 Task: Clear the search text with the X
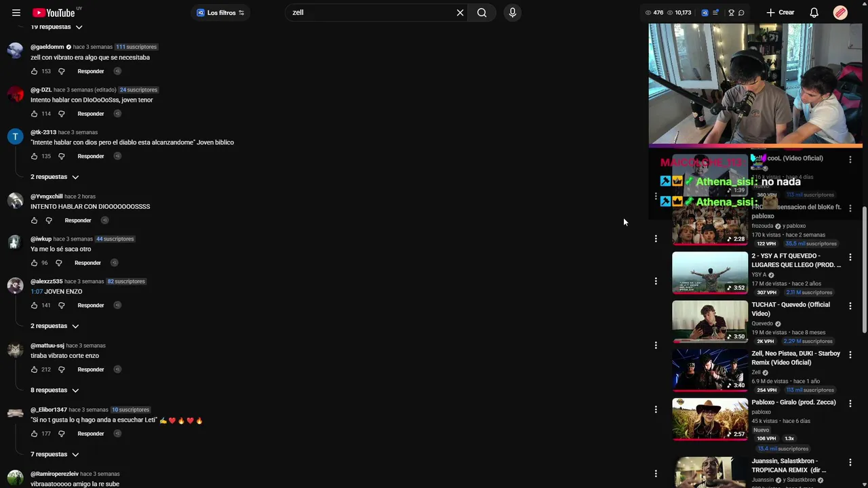(460, 13)
